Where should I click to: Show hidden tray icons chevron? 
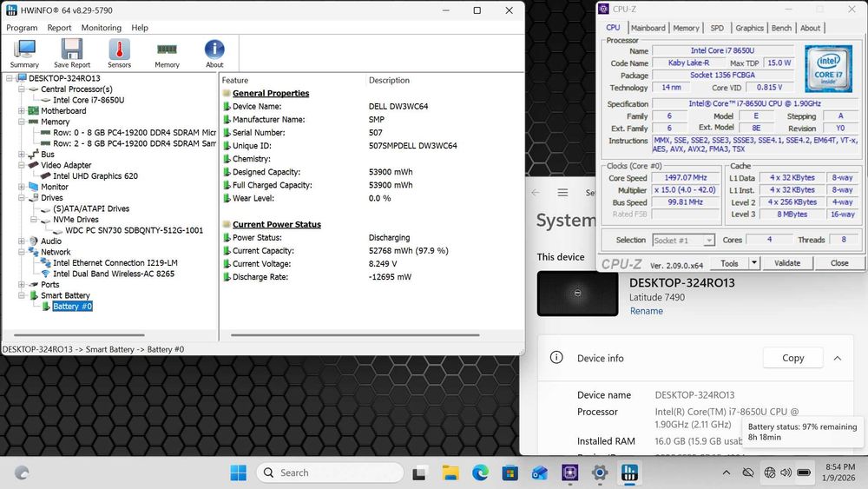(x=727, y=473)
